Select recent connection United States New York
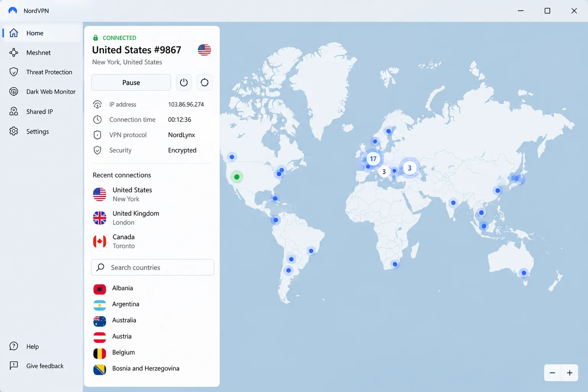 (152, 194)
